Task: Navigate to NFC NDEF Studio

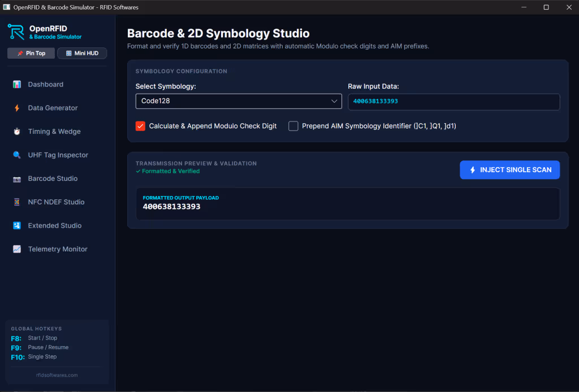Action: click(x=57, y=202)
